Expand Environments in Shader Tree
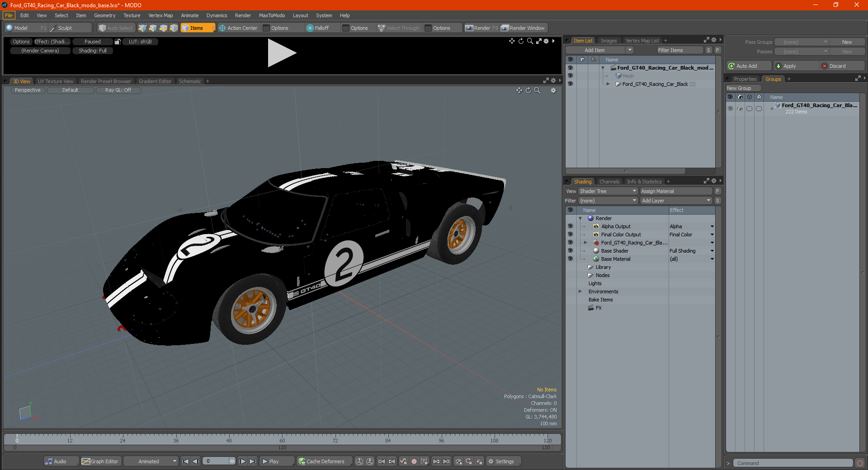Viewport: 868px width, 470px height. 580,291
